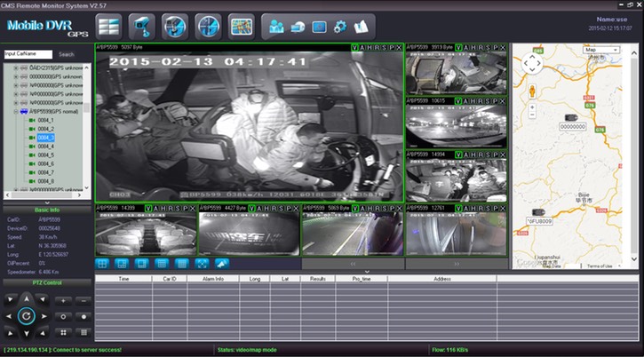This screenshot has width=644, height=357.
Task: Click the Input CarName search field
Action: (28, 54)
